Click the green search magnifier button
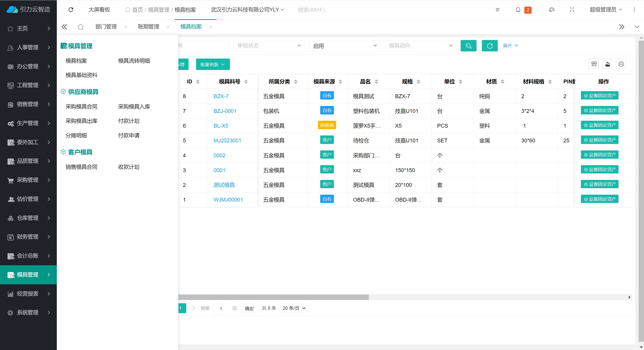 468,46
